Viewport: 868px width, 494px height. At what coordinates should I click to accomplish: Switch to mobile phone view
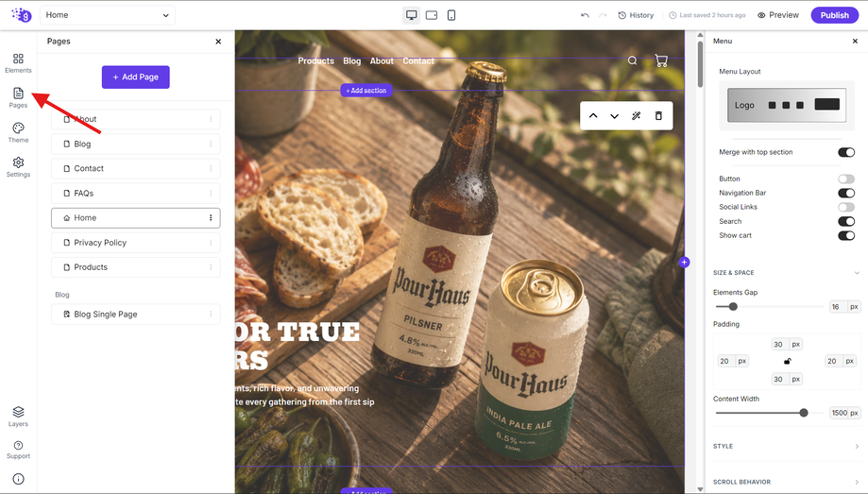[x=451, y=15]
